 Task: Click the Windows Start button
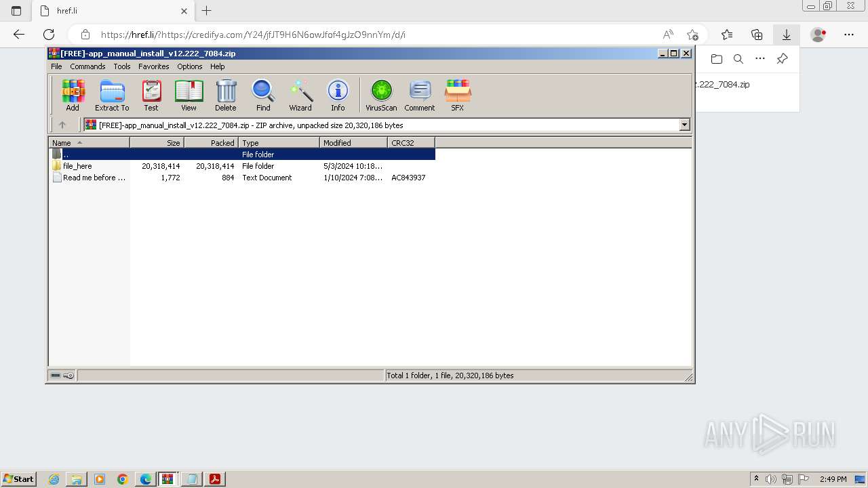(18, 479)
